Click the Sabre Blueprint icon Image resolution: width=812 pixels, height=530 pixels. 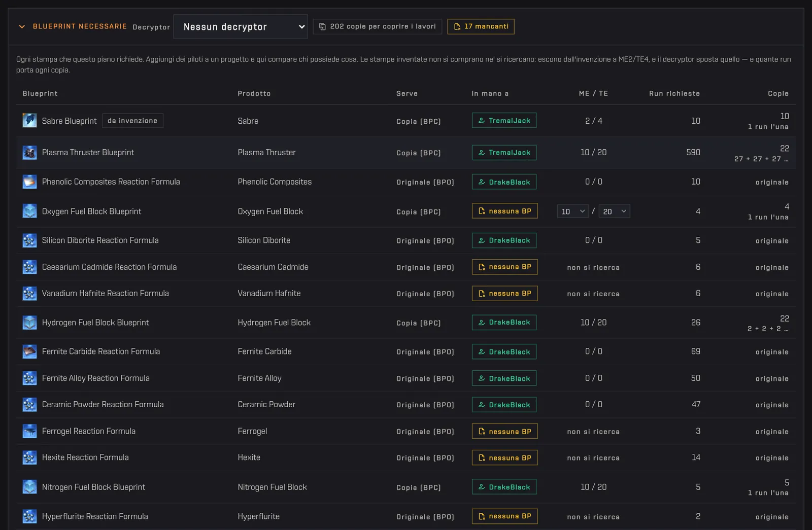[x=29, y=121]
